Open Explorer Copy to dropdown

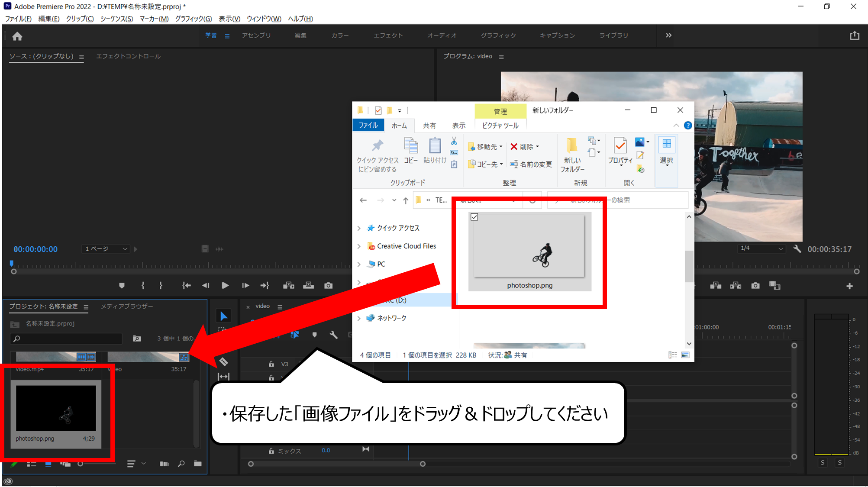pos(485,164)
